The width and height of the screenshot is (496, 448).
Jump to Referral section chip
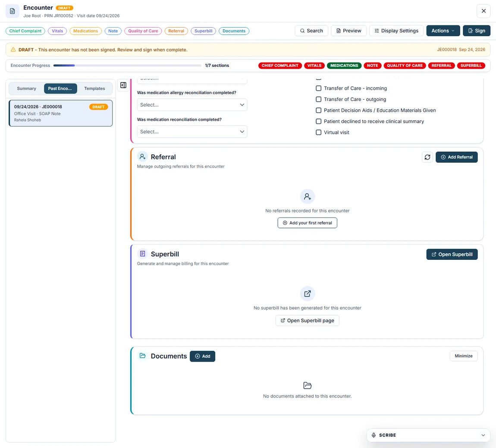coord(176,31)
